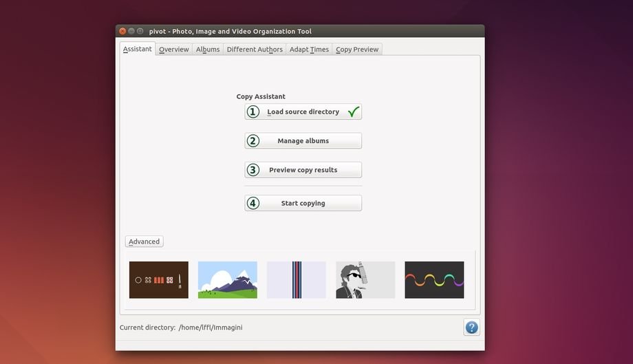Select the rainbow wave thumbnail
Image resolution: width=633 pixels, height=364 pixels.
tap(434, 280)
